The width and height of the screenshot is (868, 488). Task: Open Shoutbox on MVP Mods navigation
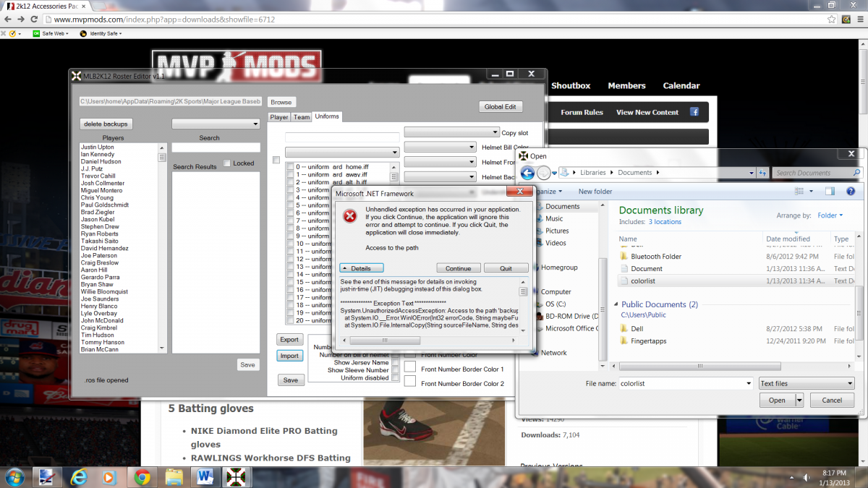(x=571, y=85)
